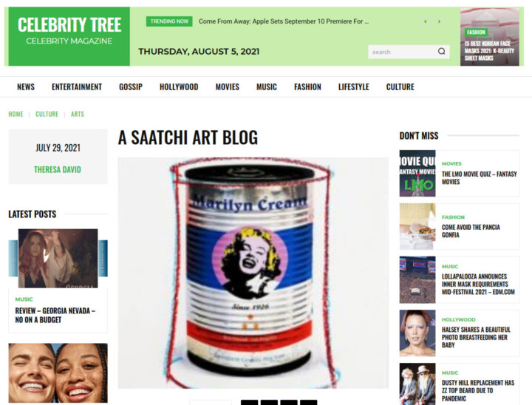Open the Georgia Nevada review post image
The height and width of the screenshot is (405, 532).
click(x=58, y=259)
